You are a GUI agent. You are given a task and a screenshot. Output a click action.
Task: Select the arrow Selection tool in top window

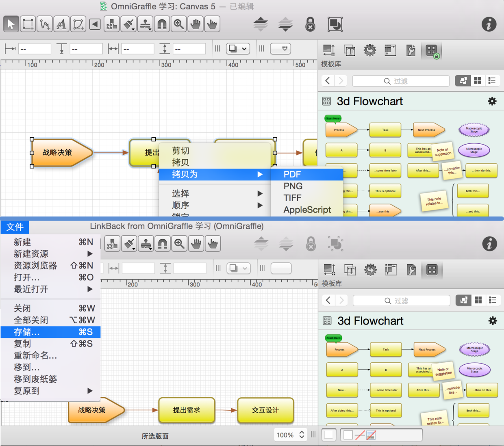(x=11, y=24)
